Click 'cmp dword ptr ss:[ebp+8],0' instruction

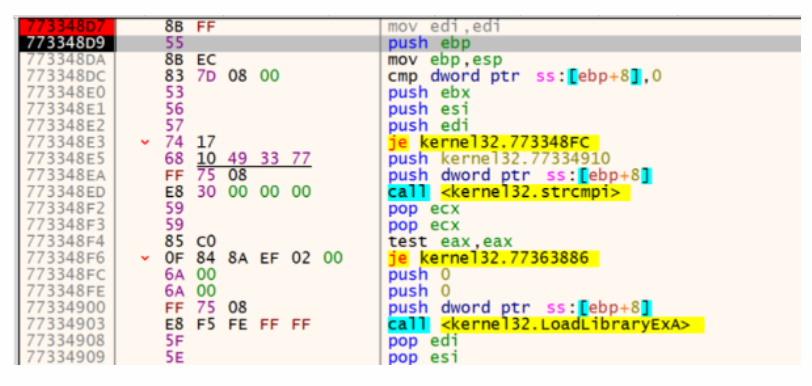[x=525, y=76]
